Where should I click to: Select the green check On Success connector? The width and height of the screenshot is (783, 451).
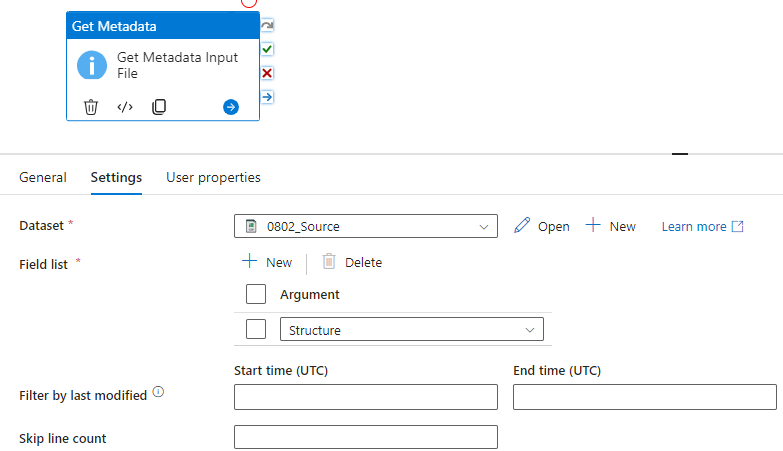(267, 49)
